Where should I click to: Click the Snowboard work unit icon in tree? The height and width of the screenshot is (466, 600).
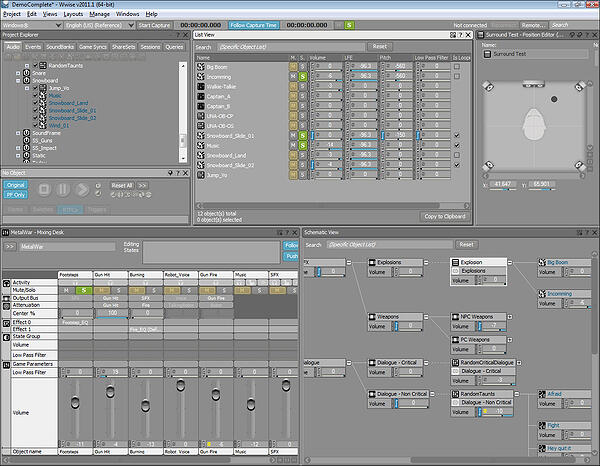[26, 80]
